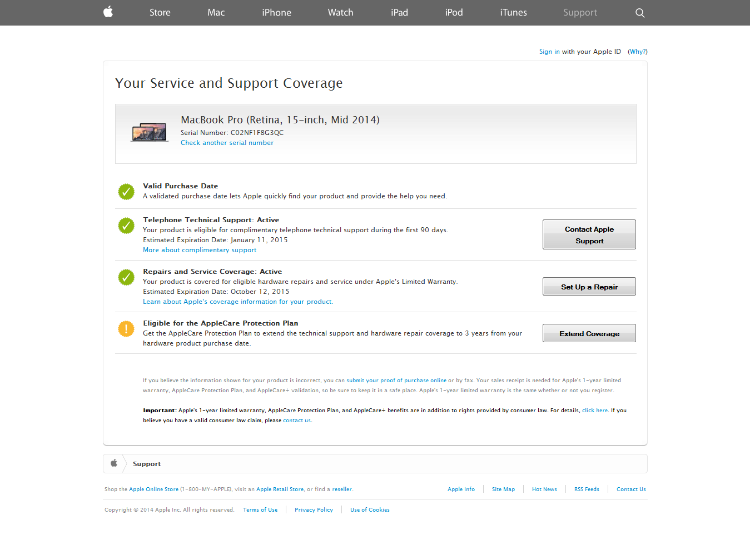Open Learn about Apple's coverage information link

[x=238, y=302]
